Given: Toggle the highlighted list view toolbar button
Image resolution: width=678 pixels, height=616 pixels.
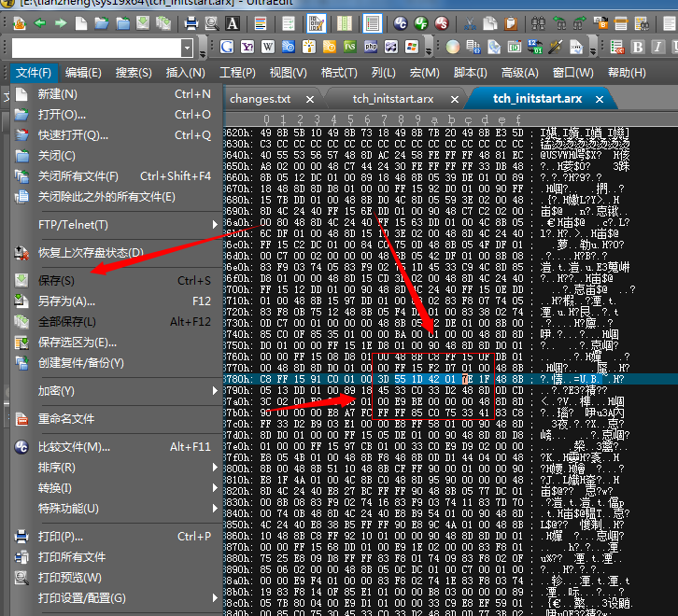Looking at the screenshot, I should click(x=373, y=23).
